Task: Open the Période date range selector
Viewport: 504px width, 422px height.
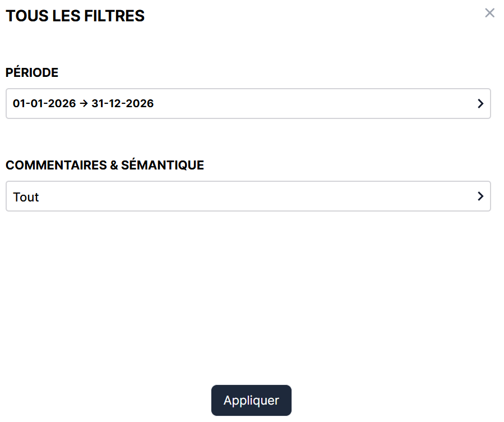Action: pyautogui.click(x=248, y=104)
